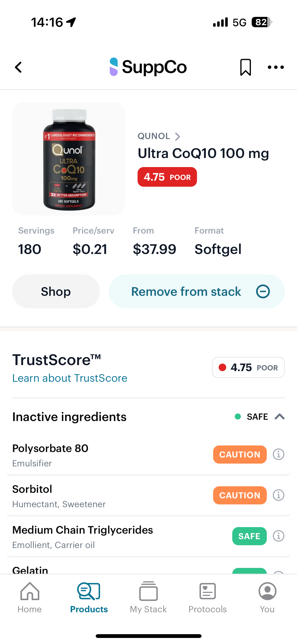297x644 pixels.
Task: Remove the product from stack
Action: tap(197, 292)
